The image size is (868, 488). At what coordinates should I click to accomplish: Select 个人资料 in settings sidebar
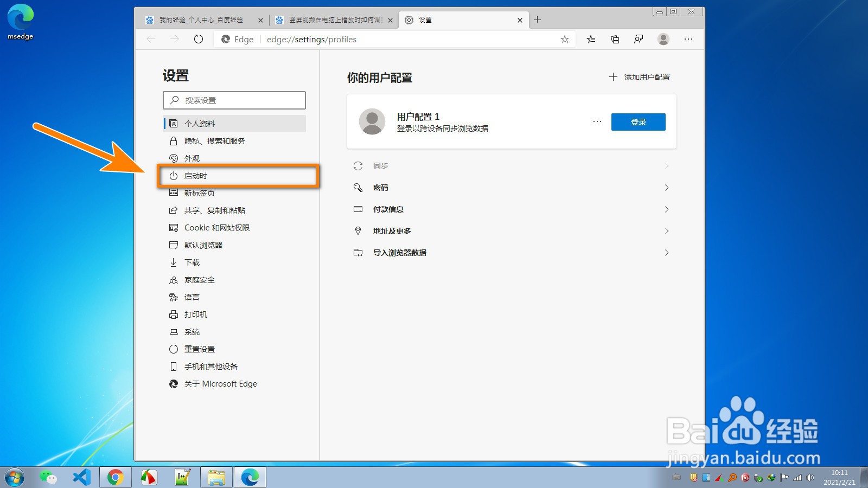[x=234, y=124]
